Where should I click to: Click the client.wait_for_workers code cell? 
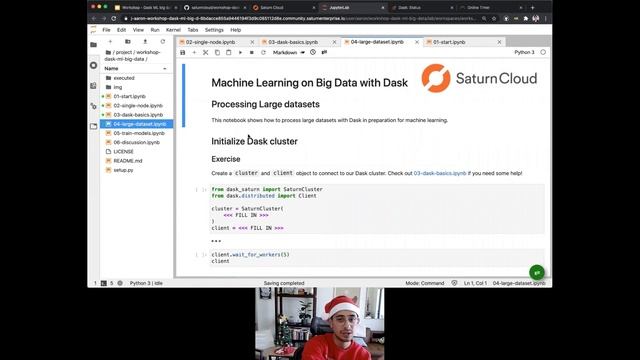pyautogui.click(x=377, y=258)
